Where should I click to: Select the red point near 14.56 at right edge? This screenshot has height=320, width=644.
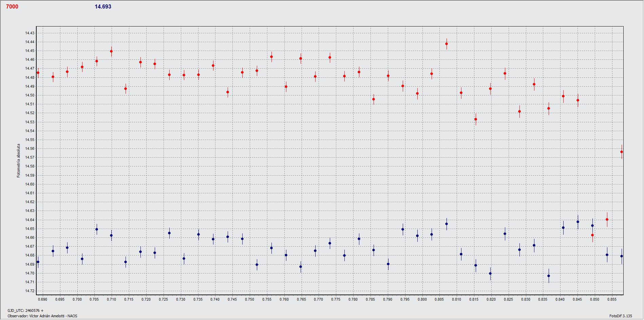622,152
